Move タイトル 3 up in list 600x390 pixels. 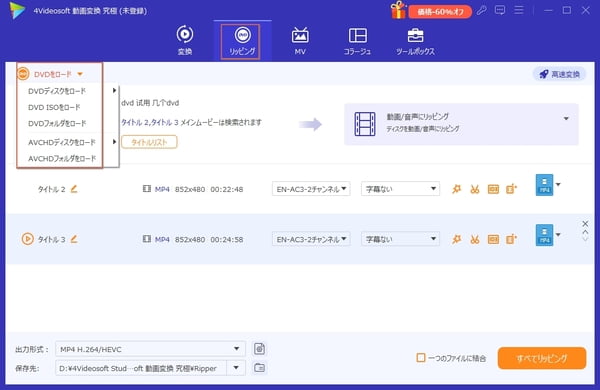click(x=585, y=232)
